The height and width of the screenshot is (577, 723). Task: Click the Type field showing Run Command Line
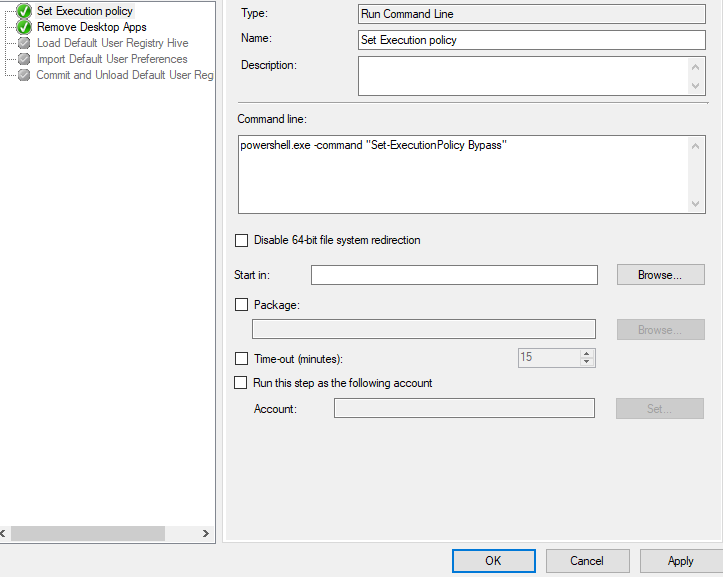coord(532,14)
